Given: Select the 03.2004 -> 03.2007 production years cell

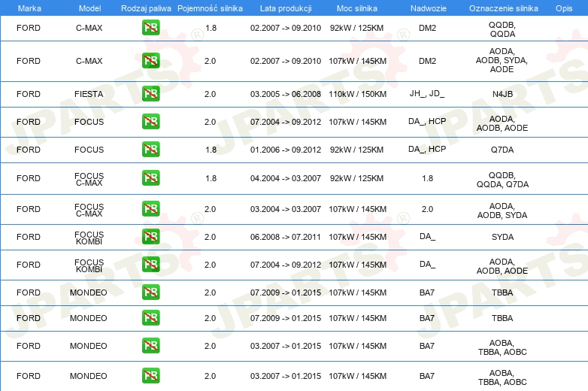Looking at the screenshot, I should tap(286, 209).
